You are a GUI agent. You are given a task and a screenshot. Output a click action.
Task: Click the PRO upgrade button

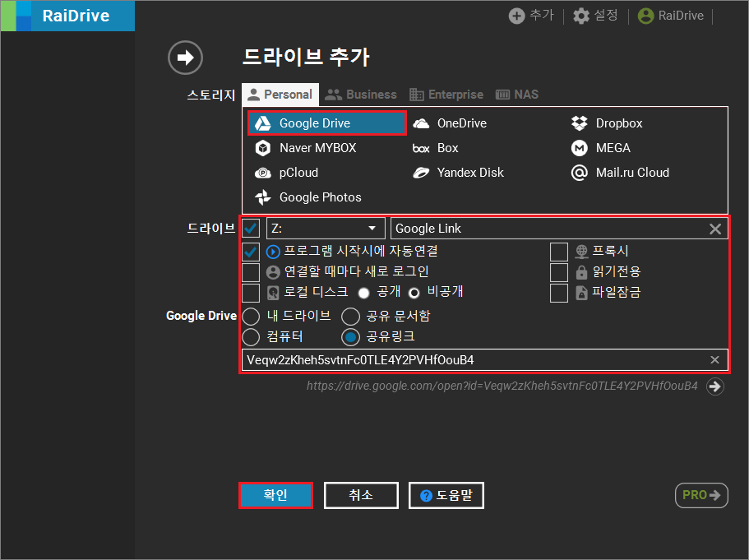(701, 496)
